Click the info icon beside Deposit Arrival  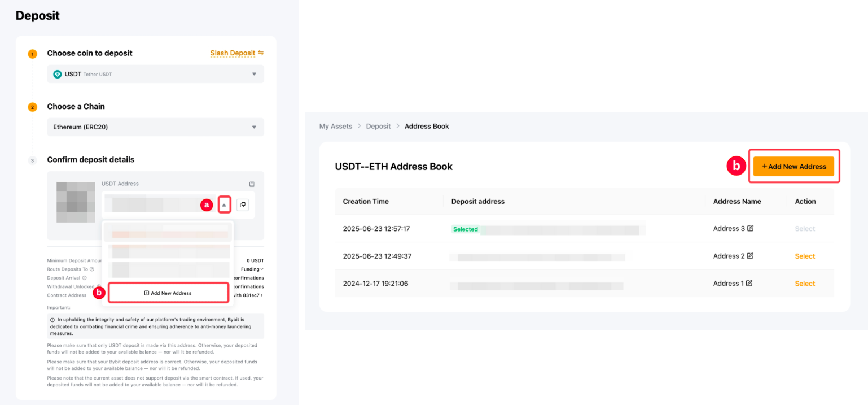85,278
